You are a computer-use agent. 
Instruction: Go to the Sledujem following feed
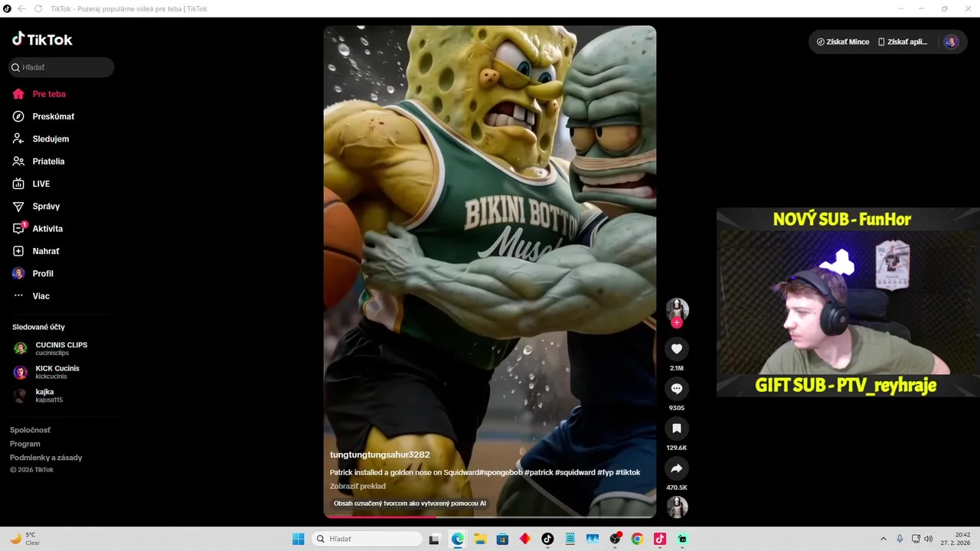coord(41,139)
